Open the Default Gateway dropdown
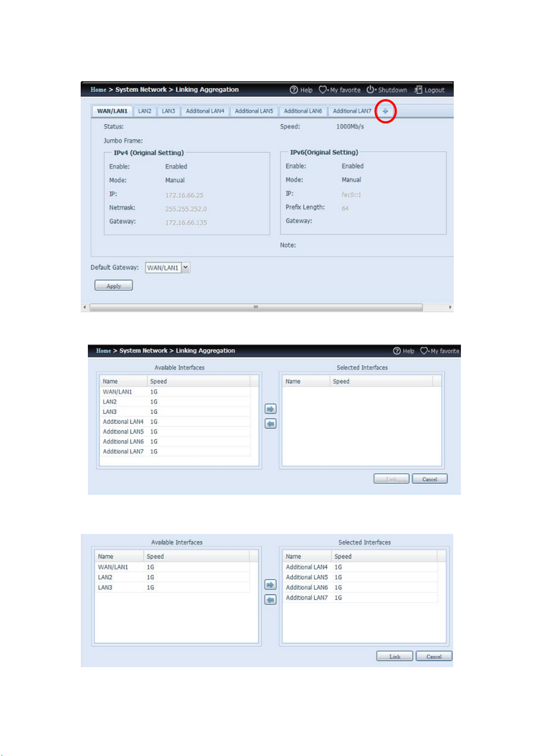This screenshot has width=534, height=756. point(186,267)
